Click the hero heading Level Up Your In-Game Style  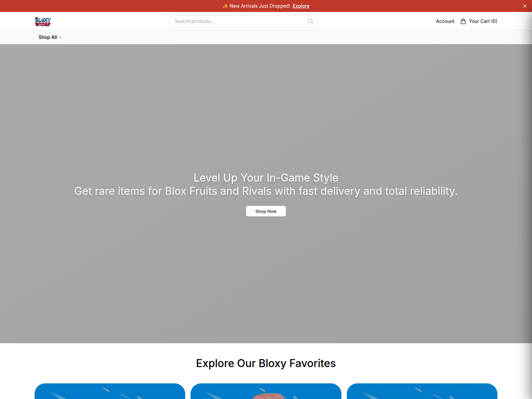(x=266, y=178)
